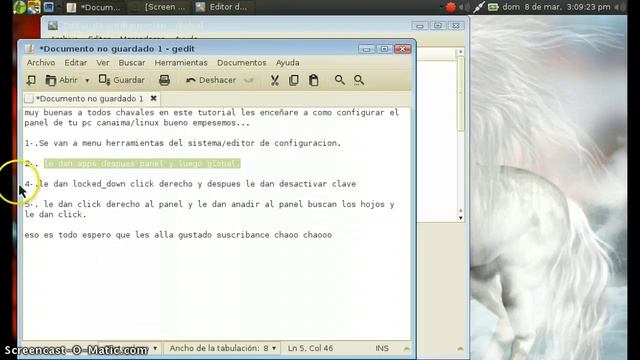Open the Buscar menu
Viewport: 640px width, 360px height.
132,62
